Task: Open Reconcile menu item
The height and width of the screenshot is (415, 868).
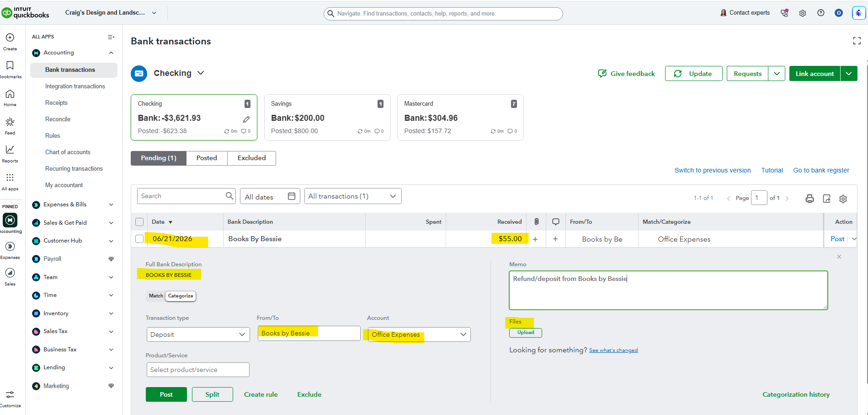Action: 58,119
